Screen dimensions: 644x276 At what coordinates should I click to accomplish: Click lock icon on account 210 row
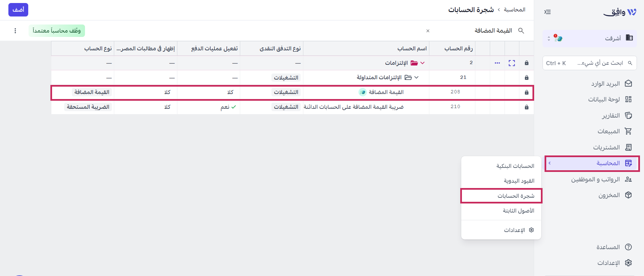click(x=526, y=107)
